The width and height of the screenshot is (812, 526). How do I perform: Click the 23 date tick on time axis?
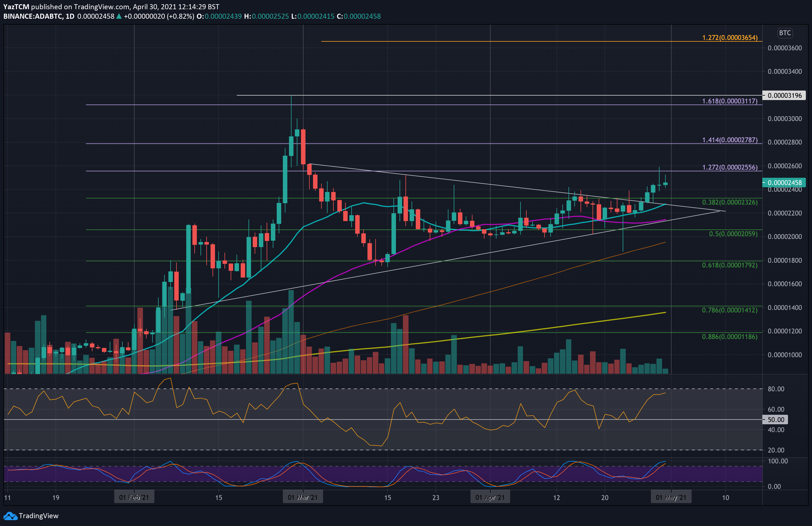point(436,498)
